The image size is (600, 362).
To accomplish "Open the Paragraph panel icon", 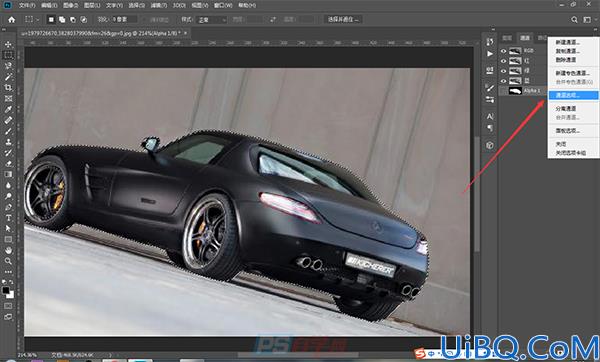I will coord(490,128).
